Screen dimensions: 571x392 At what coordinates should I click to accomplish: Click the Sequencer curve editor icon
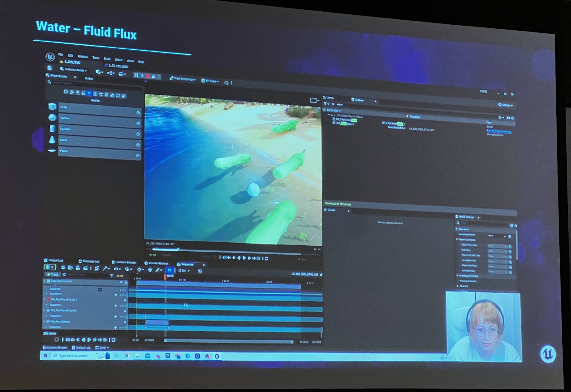click(x=200, y=271)
